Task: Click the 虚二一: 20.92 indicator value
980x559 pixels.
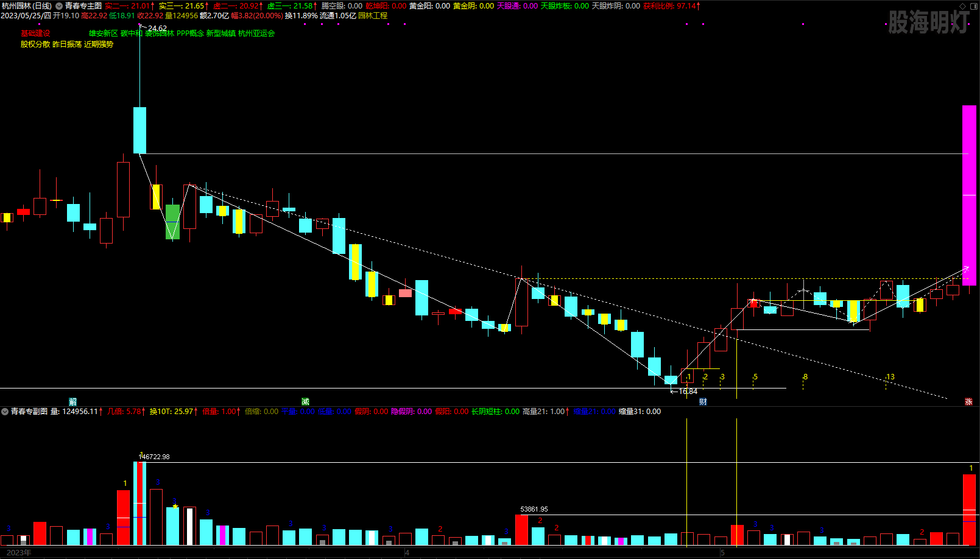Action: 238,6
